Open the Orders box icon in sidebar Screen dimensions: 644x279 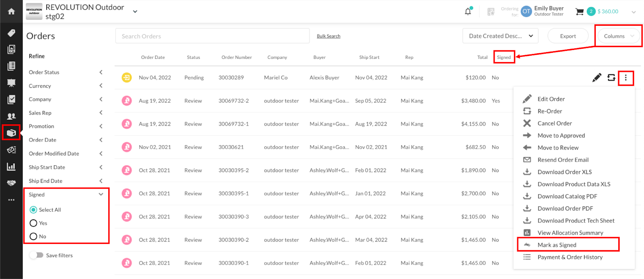click(x=11, y=133)
